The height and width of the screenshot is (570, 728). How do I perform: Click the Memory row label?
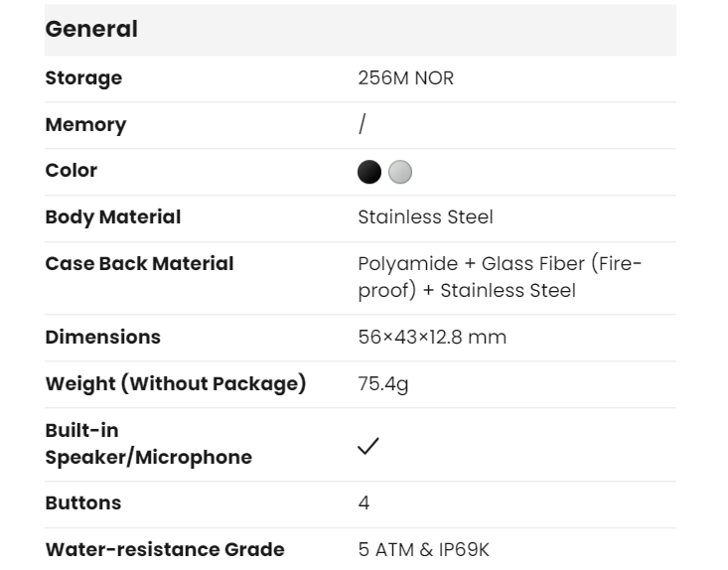click(85, 125)
